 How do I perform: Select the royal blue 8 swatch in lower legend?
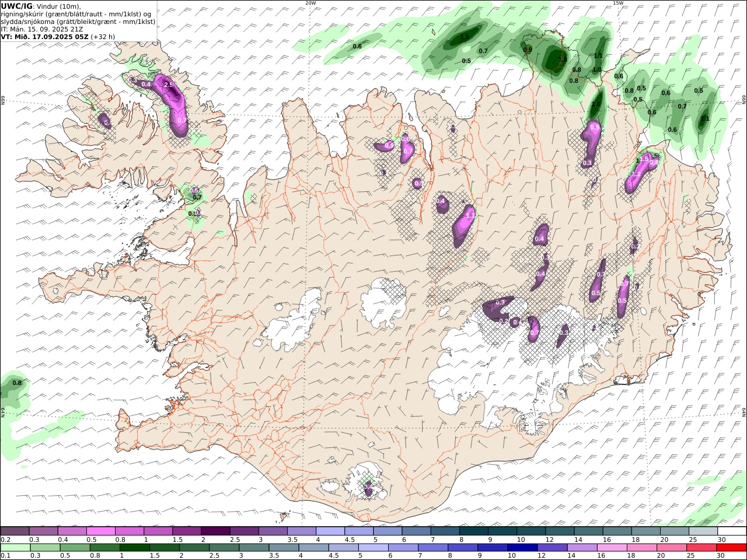[x=463, y=548]
